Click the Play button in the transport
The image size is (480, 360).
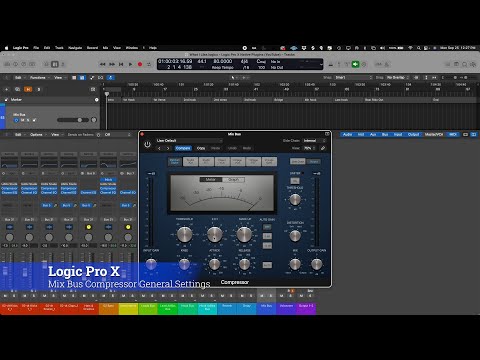(x=130, y=64)
